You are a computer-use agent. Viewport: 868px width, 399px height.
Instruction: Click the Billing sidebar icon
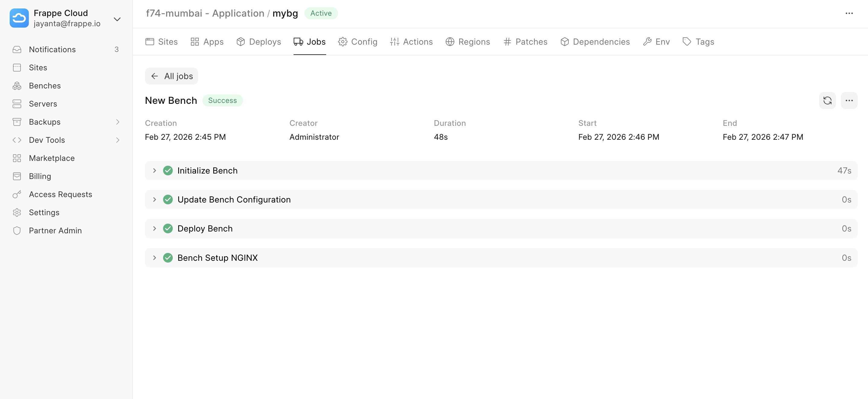[17, 176]
